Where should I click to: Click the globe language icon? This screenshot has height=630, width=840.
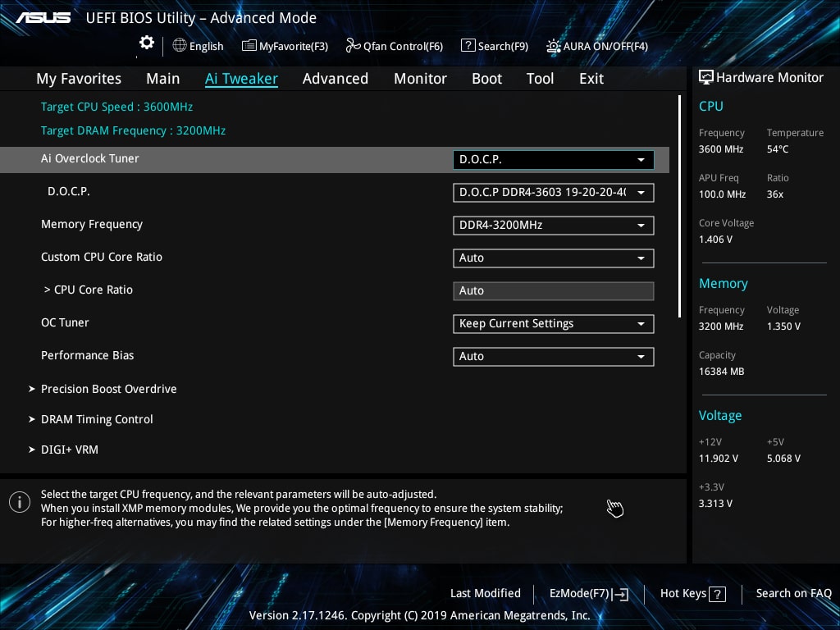tap(180, 46)
